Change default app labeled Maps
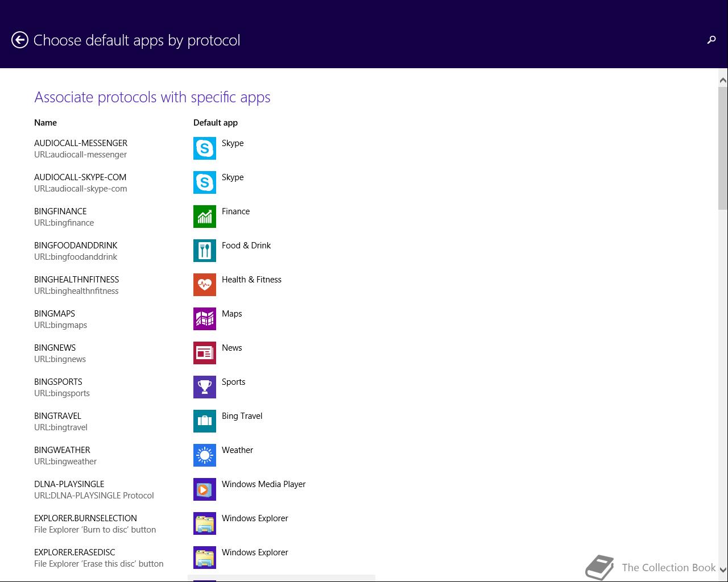 232,314
